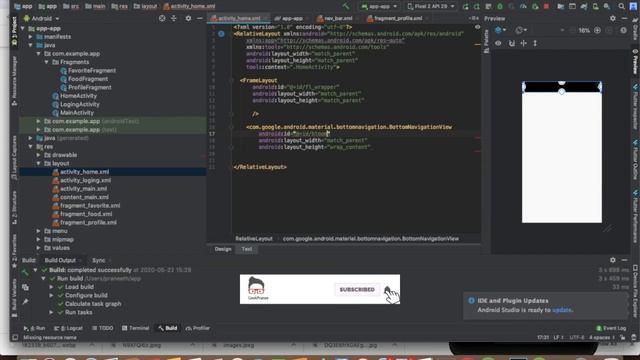Click the update link in notification
The width and height of the screenshot is (640, 360).
point(562,310)
